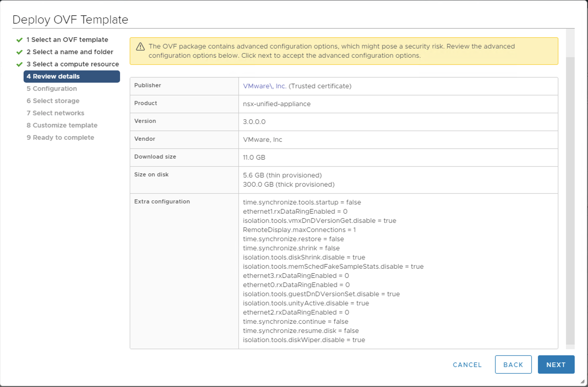Click the time.synchronize.restore = false line

(293, 239)
